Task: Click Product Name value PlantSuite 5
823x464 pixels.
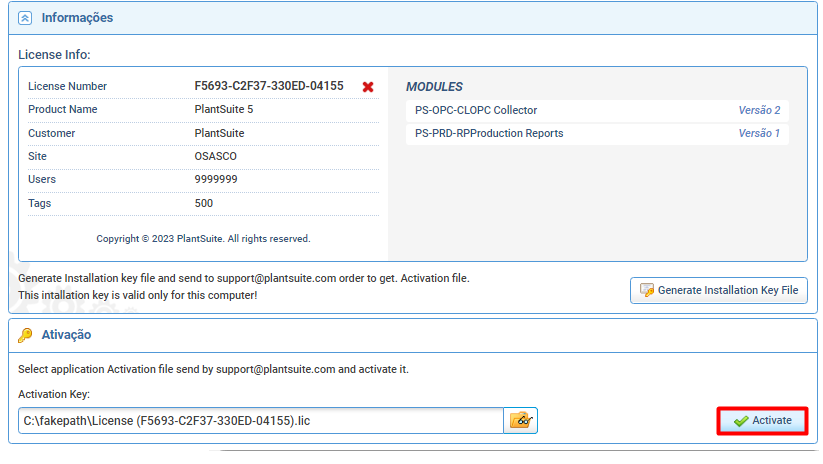Action: click(x=224, y=109)
